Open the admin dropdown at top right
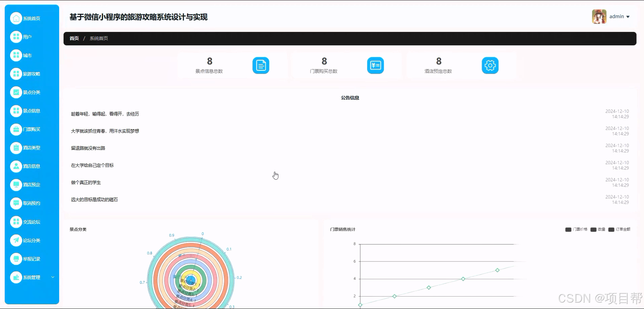 619,16
